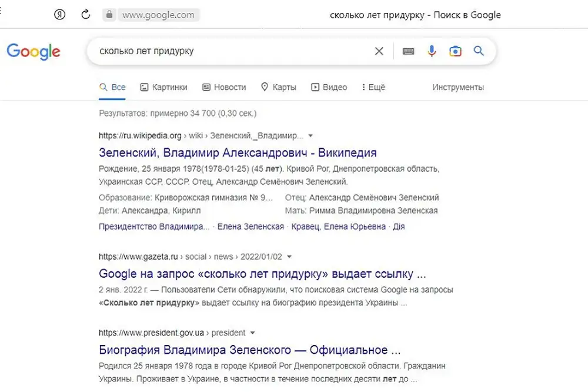Go to Google homepage via logo
The height and width of the screenshot is (392, 588).
[34, 51]
